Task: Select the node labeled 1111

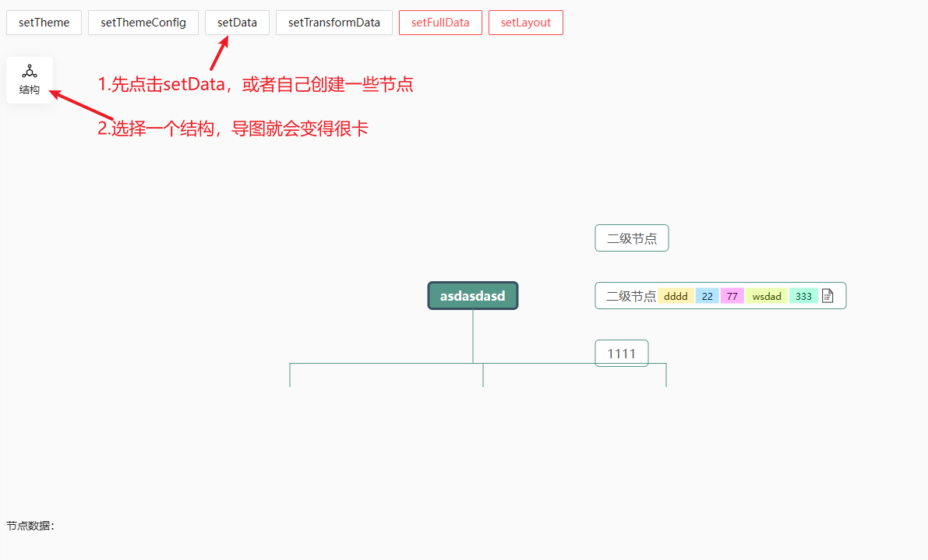Action: pyautogui.click(x=621, y=353)
